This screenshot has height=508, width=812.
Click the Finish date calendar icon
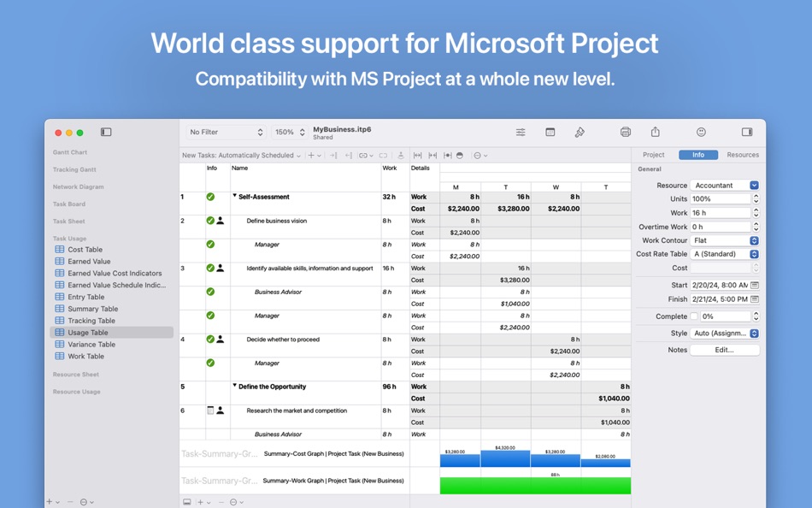(x=755, y=299)
